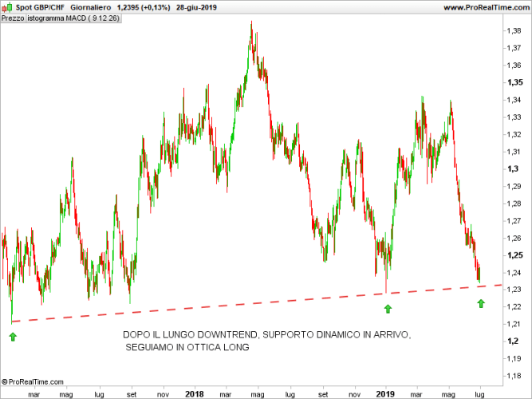Click the 1,21 price axis label
The height and width of the screenshot is (399, 532).
pos(514,324)
